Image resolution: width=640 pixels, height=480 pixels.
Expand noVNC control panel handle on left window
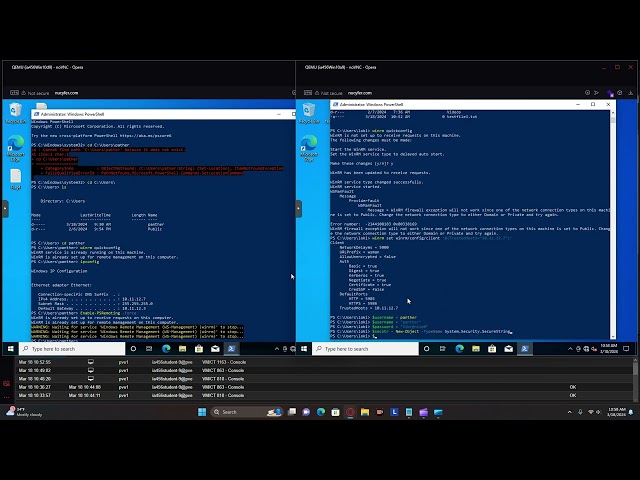5,209
